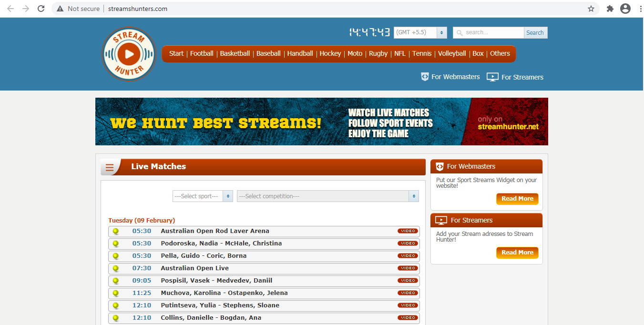Click the VIDEO badge for Australian Open Rod Laver Arena
Screen dimensions: 644x325
click(408, 231)
